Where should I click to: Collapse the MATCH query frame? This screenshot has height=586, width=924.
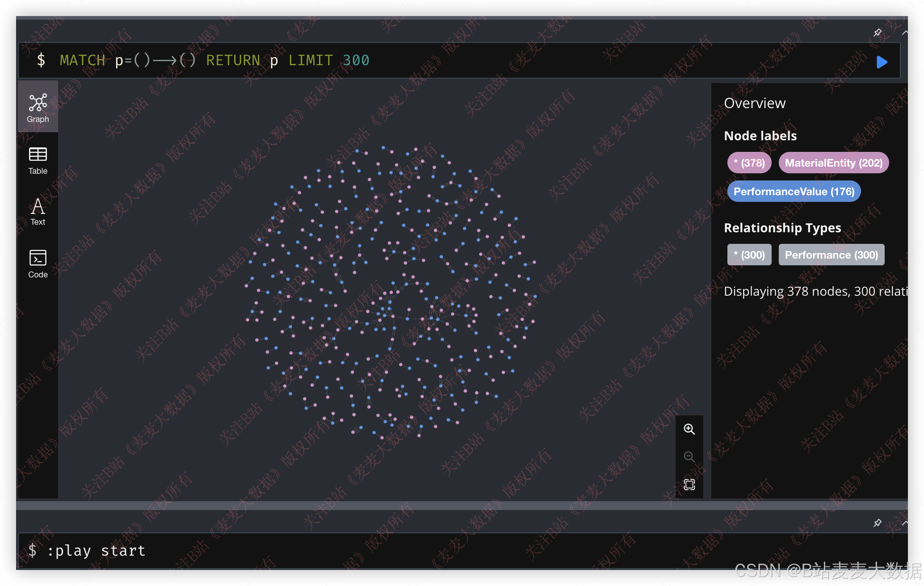[904, 33]
